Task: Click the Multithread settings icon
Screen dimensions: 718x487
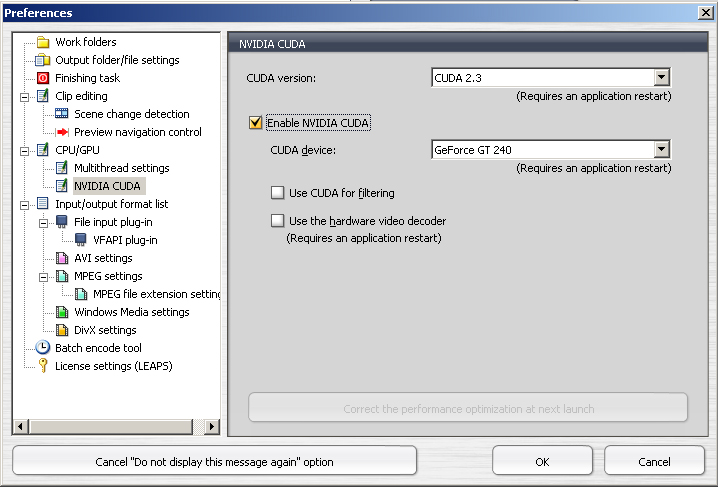Action: (x=62, y=168)
